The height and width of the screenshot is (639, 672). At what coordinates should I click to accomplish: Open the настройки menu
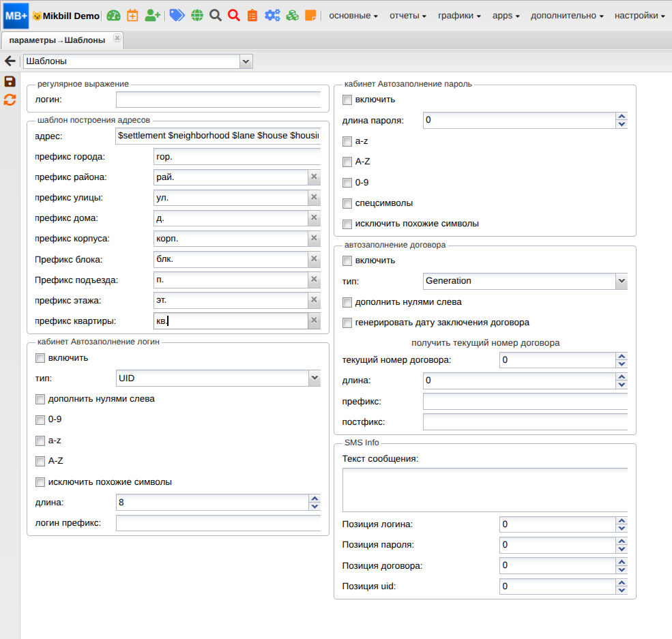click(639, 16)
